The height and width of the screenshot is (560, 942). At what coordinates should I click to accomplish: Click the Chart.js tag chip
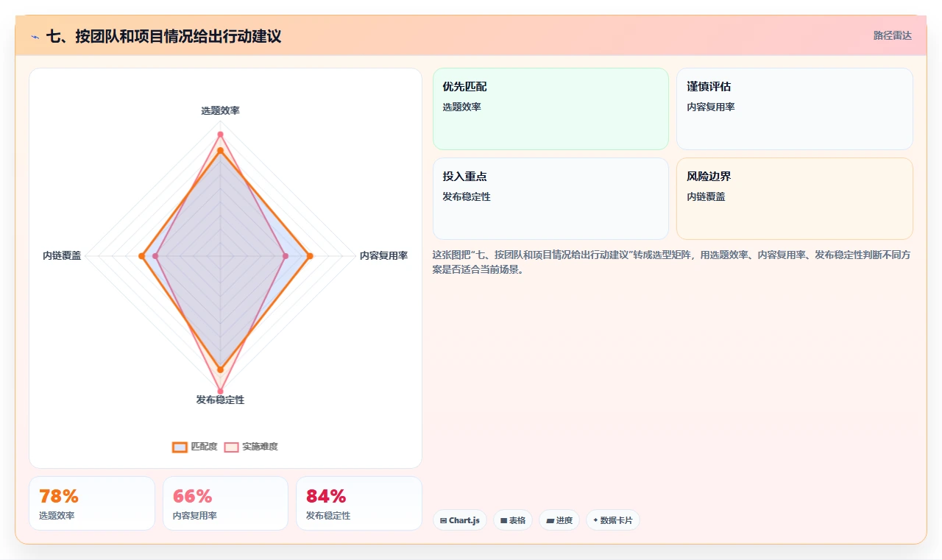(x=460, y=520)
